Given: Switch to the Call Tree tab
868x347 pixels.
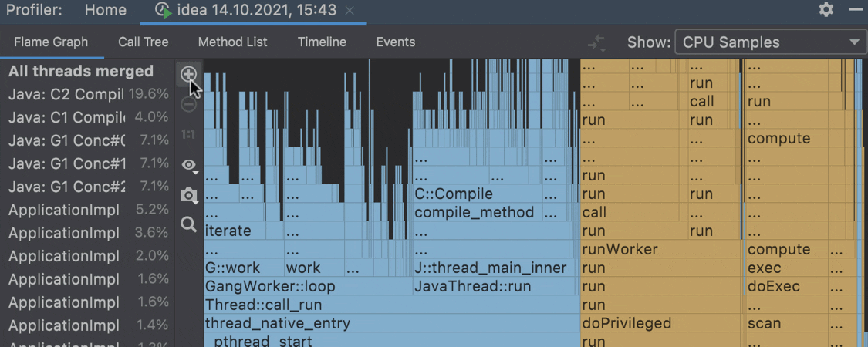Looking at the screenshot, I should point(144,42).
